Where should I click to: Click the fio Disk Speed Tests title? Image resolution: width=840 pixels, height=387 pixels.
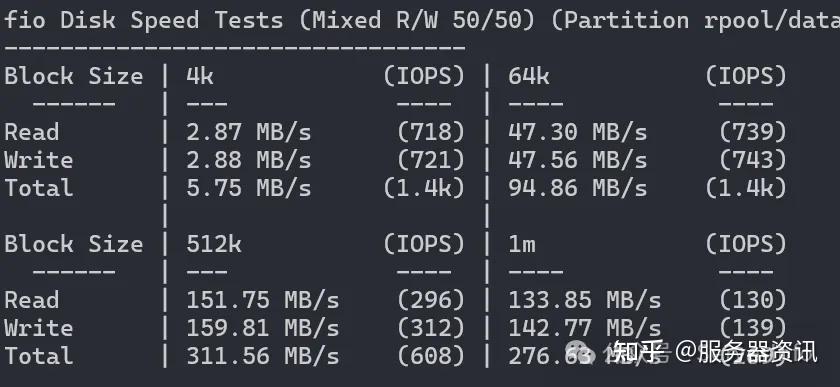click(143, 20)
